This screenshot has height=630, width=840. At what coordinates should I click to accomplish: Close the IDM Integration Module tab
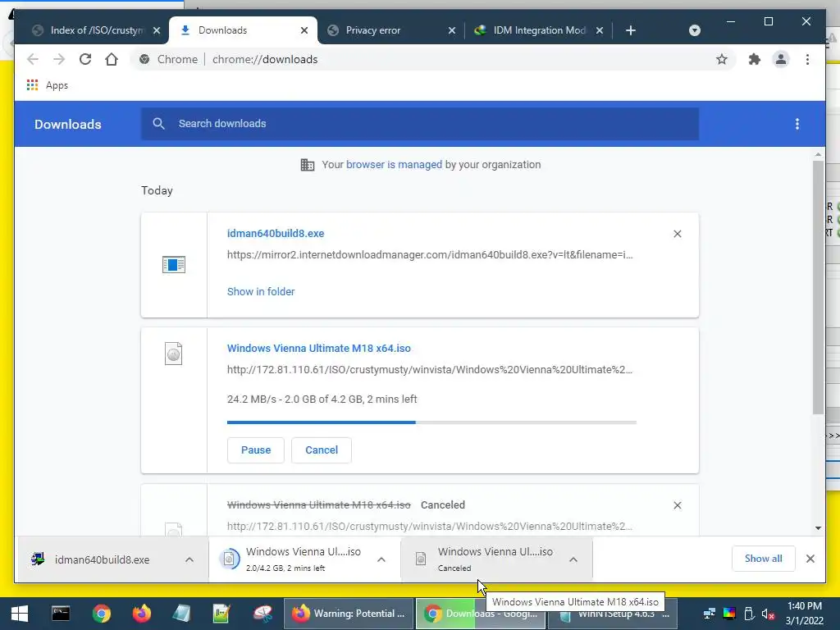(x=600, y=30)
